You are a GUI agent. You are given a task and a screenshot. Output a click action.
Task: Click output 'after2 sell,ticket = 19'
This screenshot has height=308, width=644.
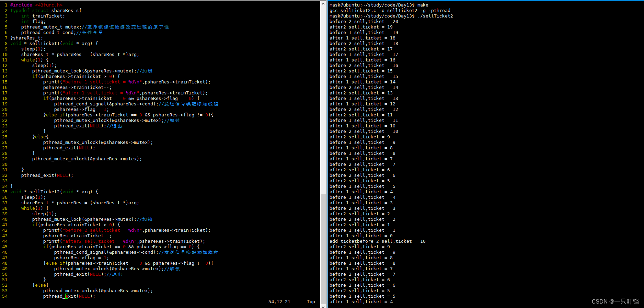[x=361, y=27]
